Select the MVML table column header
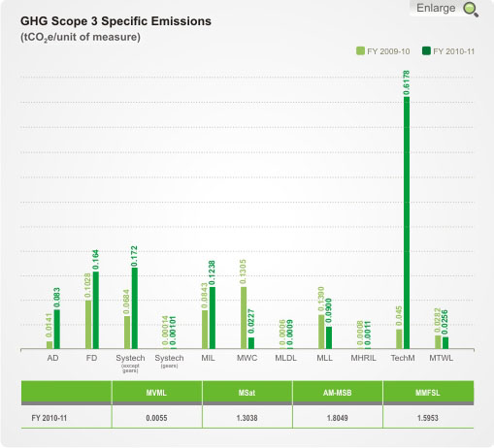 tap(156, 393)
